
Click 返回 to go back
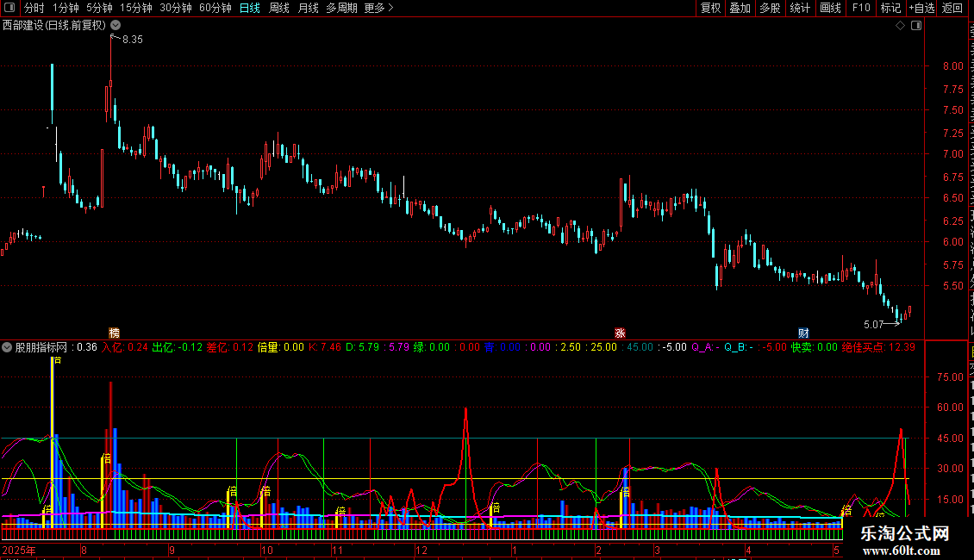point(952,8)
